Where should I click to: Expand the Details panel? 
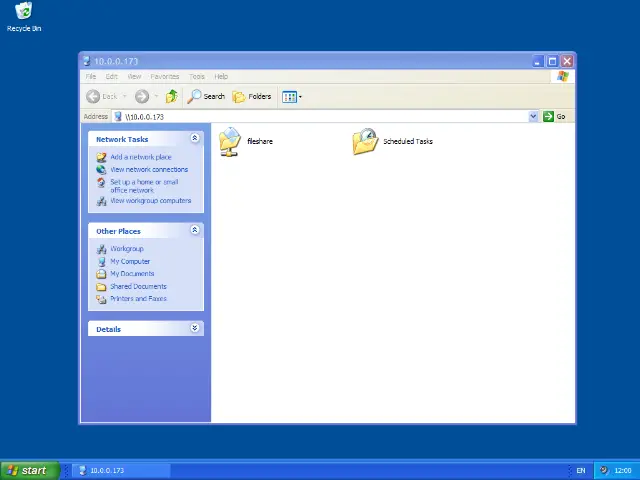click(195, 328)
